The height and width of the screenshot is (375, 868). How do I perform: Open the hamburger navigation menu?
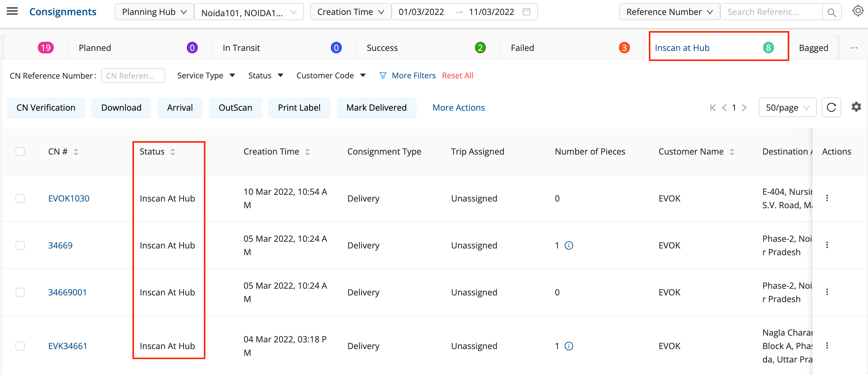12,12
